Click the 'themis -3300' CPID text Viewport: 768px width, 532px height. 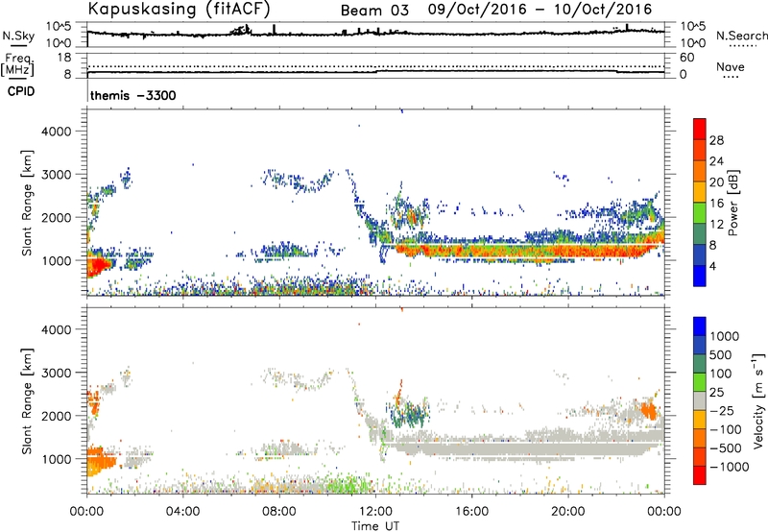click(132, 95)
